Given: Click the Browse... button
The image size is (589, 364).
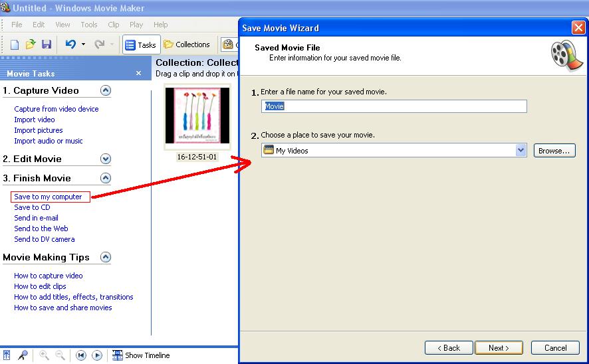Looking at the screenshot, I should 554,151.
